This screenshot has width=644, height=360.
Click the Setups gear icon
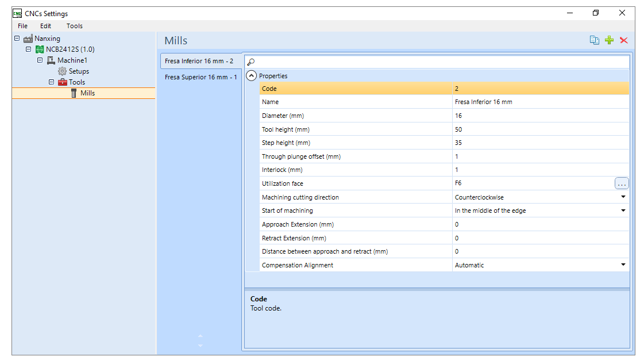pos(62,71)
